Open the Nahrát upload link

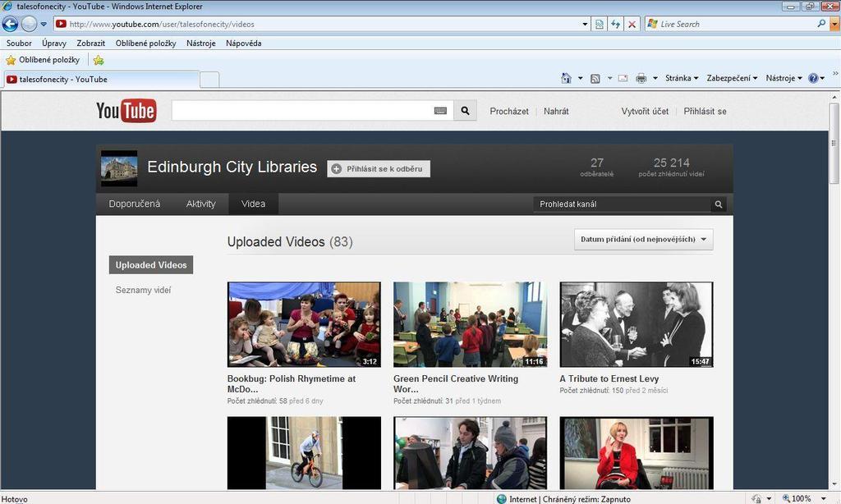pyautogui.click(x=556, y=112)
